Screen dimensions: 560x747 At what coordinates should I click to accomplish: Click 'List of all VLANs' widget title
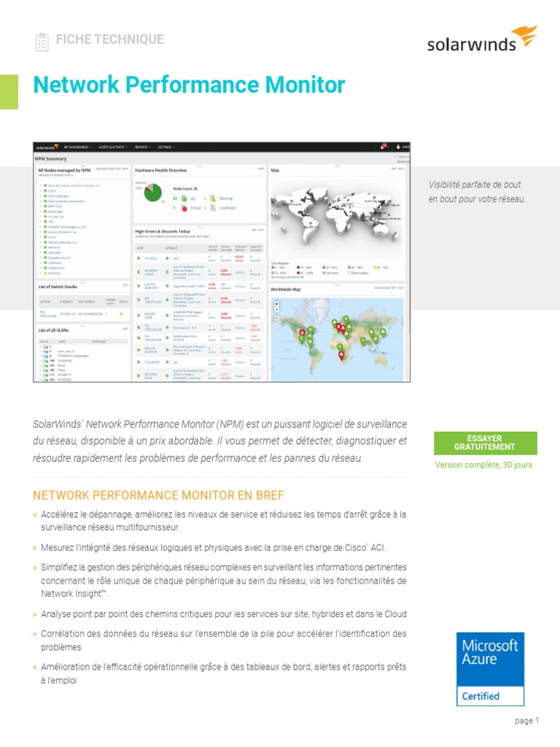[53, 330]
